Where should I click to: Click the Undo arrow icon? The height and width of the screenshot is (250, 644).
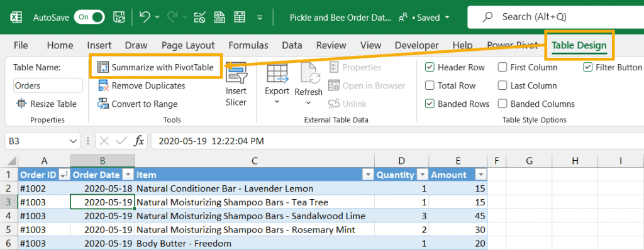[x=145, y=17]
